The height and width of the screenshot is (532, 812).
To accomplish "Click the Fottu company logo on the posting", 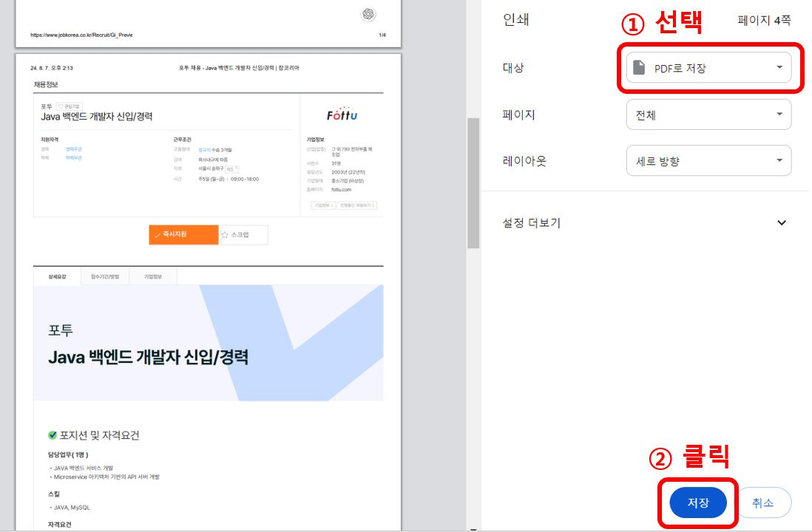I will (343, 115).
